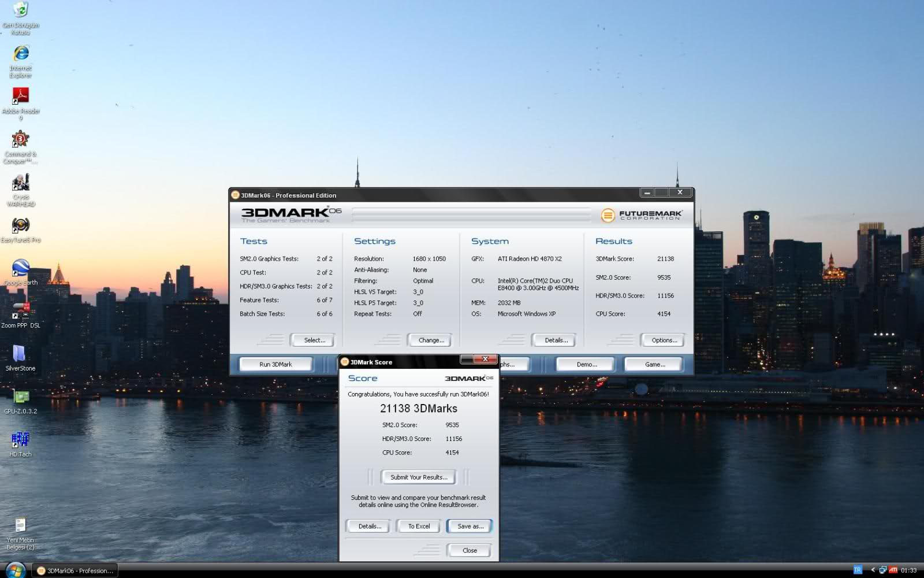Click Select... under Tests
This screenshot has height=578, width=924.
pyautogui.click(x=312, y=340)
